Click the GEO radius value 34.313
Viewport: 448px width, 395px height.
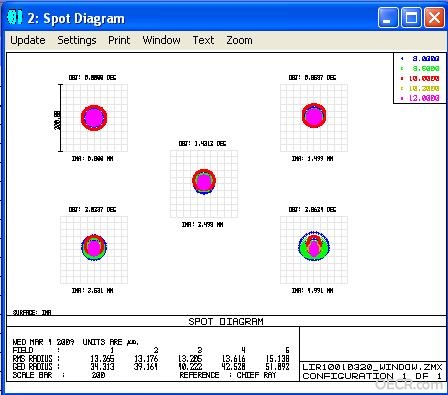tap(102, 367)
